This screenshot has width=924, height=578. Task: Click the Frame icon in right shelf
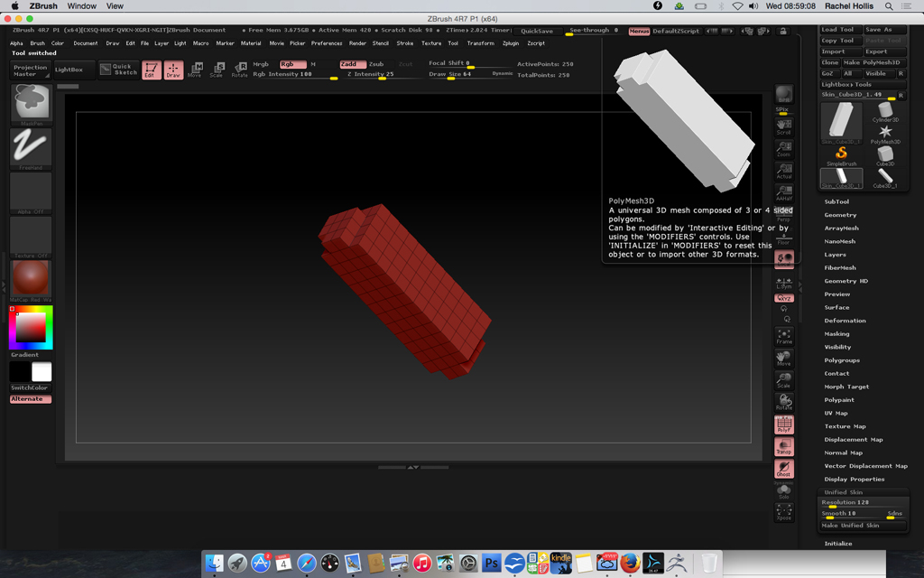point(784,336)
